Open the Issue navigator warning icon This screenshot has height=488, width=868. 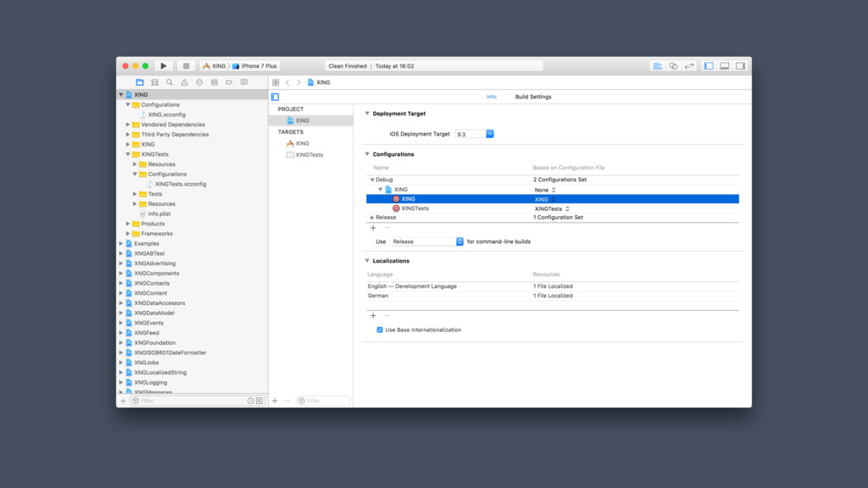pos(184,82)
